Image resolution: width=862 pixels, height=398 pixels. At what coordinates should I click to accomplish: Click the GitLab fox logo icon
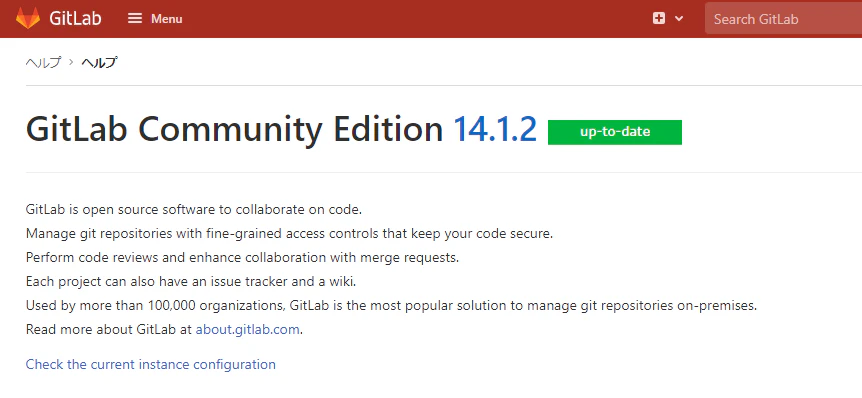click(27, 18)
